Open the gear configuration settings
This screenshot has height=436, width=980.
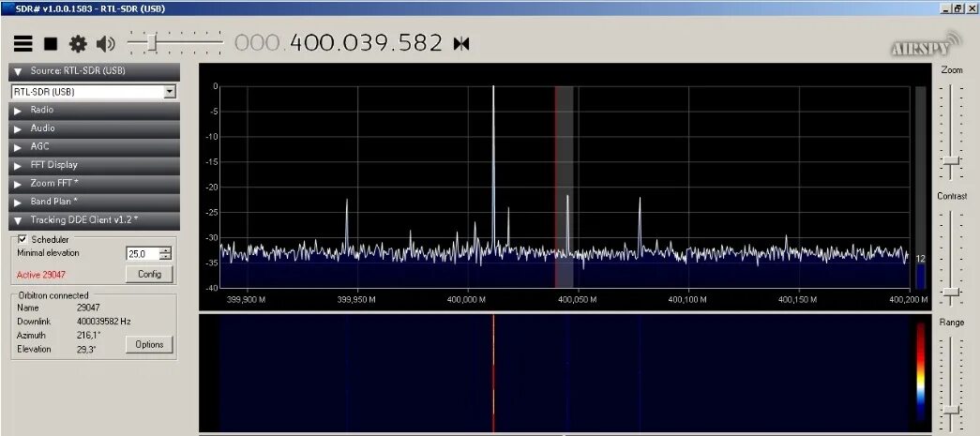point(78,44)
